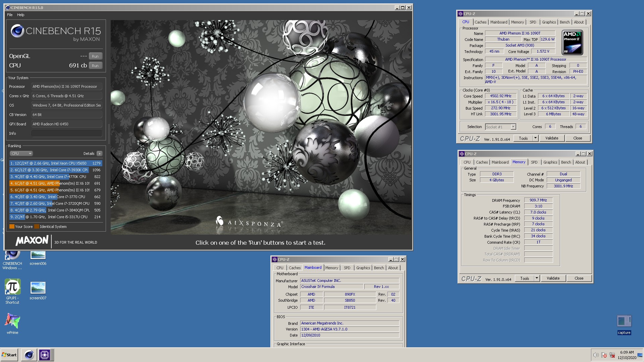
Task: Switch to Bench tab in top CPU-Z window
Action: point(565,22)
